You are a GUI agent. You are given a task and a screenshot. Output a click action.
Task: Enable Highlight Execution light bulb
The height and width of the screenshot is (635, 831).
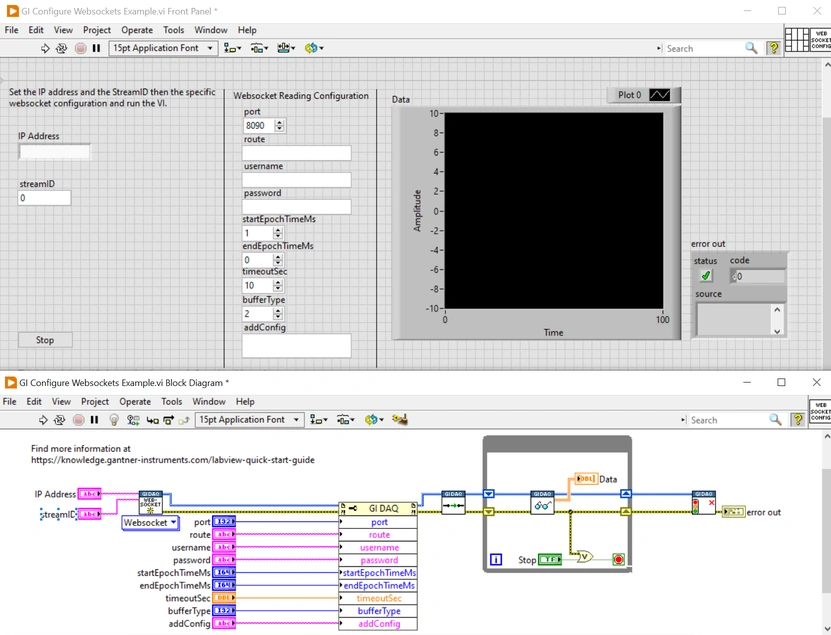coord(112,420)
